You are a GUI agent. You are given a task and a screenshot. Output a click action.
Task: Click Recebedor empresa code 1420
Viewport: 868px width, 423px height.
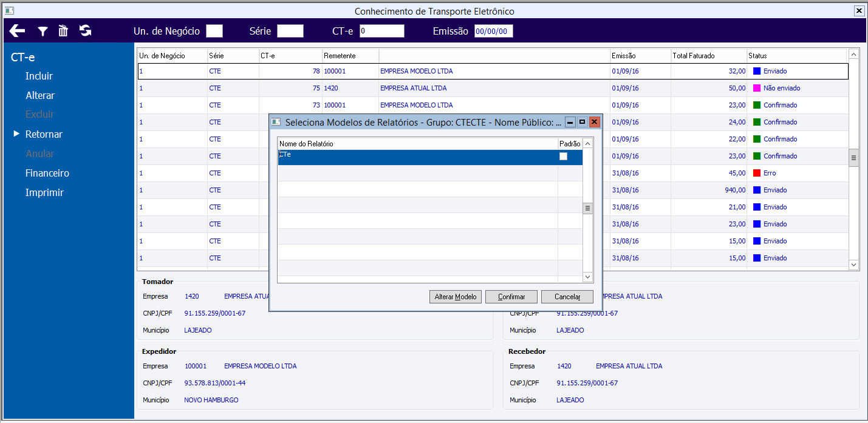click(x=564, y=366)
